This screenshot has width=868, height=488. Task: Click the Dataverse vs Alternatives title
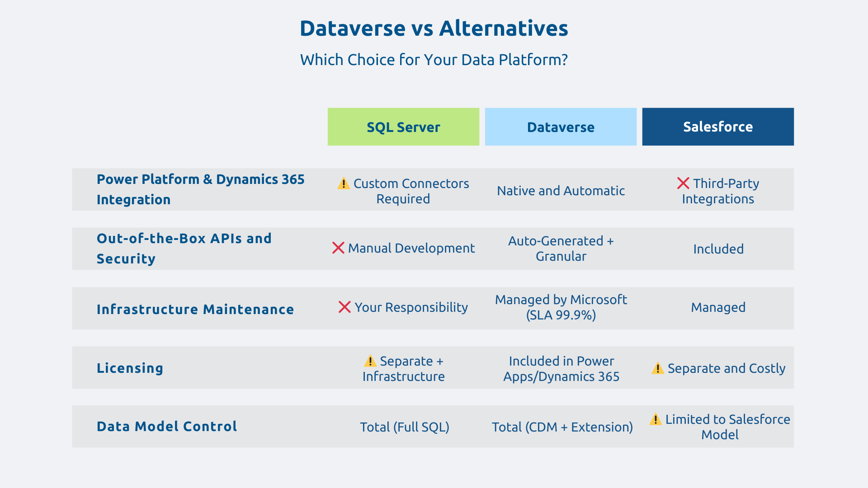tap(434, 28)
